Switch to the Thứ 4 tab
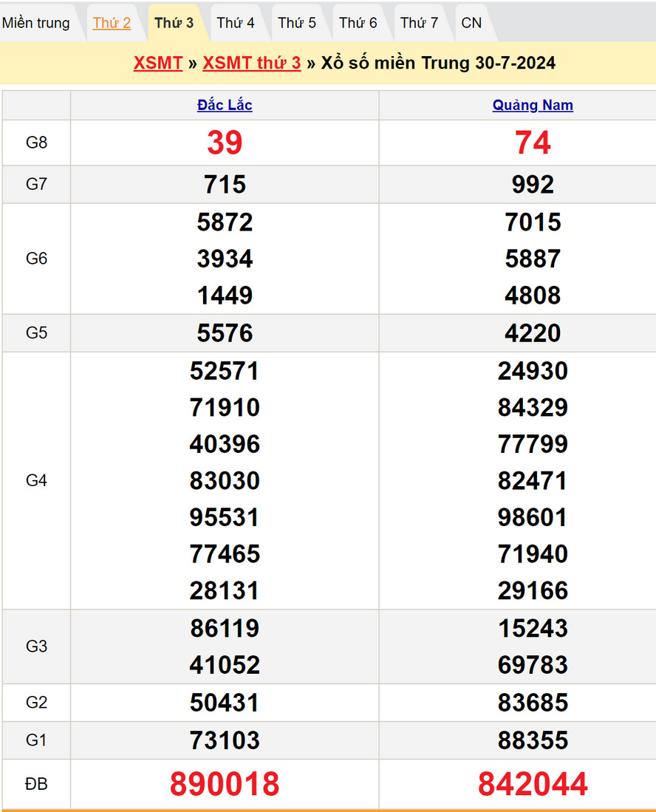The image size is (656, 812). click(236, 23)
